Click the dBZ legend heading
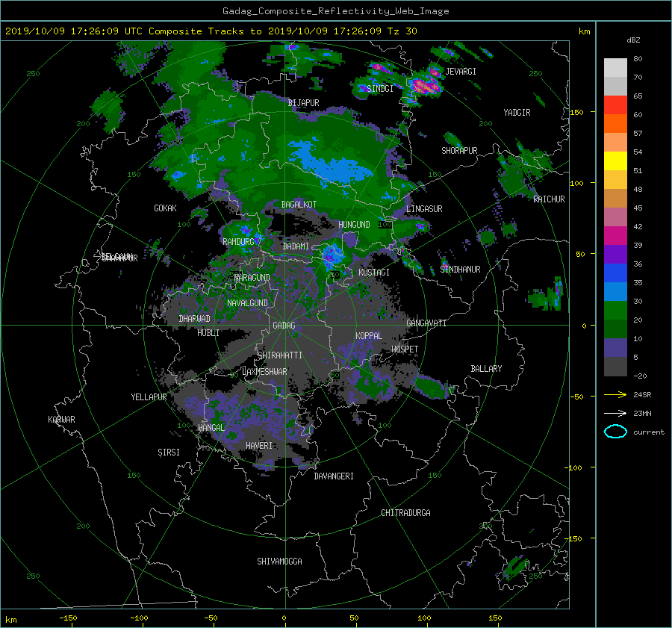The width and height of the screenshot is (672, 628). [633, 40]
